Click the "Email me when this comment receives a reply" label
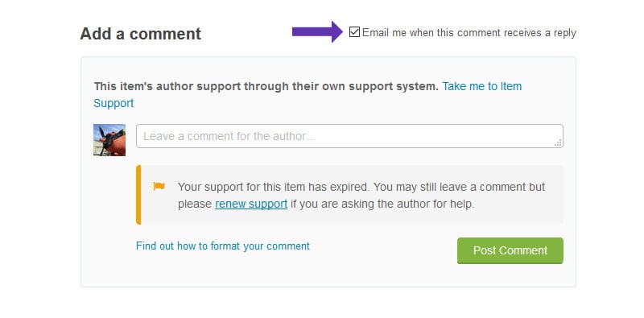The image size is (644, 318). tap(469, 32)
